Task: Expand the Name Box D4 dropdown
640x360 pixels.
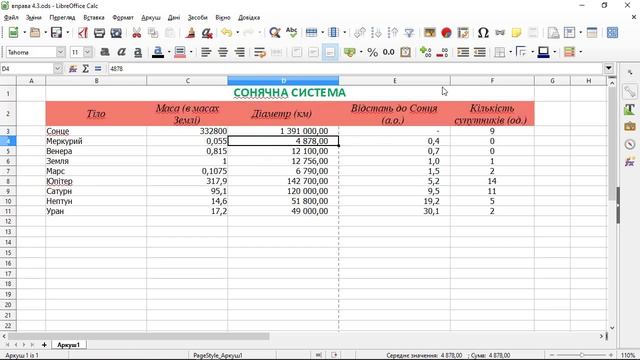Action: coord(58,69)
